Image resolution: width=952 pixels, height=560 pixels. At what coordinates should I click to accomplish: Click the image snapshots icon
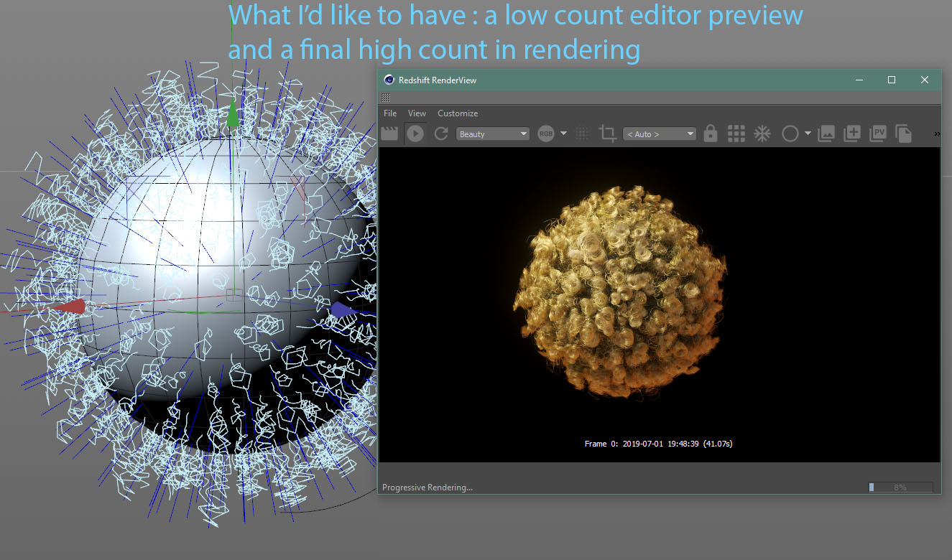pos(826,134)
